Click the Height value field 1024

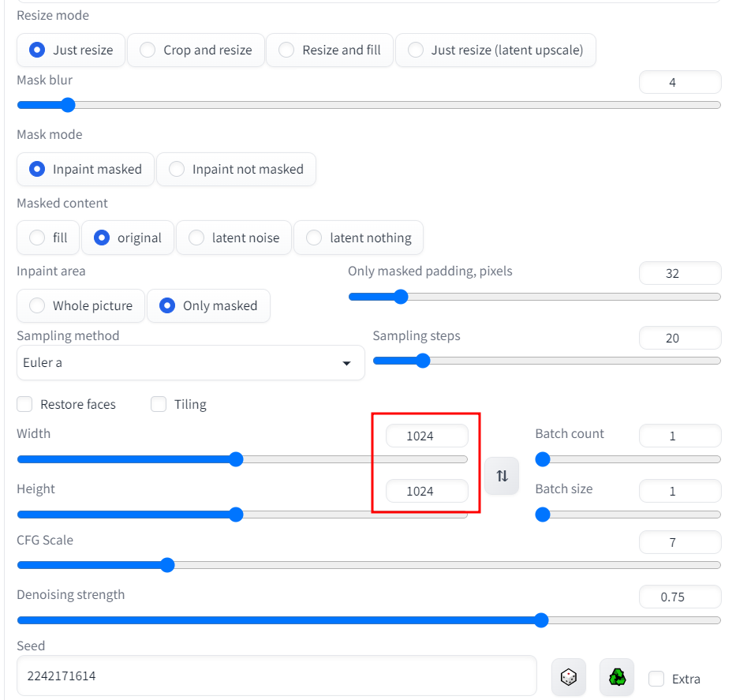pyautogui.click(x=427, y=491)
